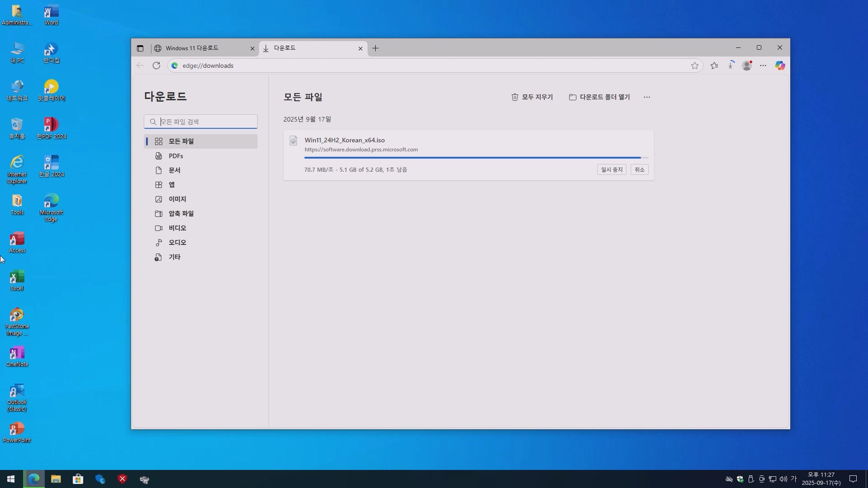The height and width of the screenshot is (488, 868).
Task: Click 다운로드 폴더 열기 button
Action: tap(599, 97)
